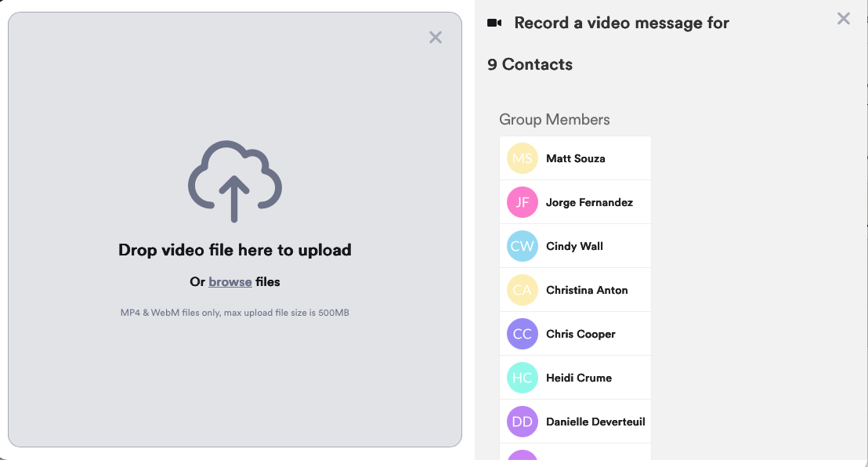Click the cloud upload icon
The image size is (868, 467).
click(235, 181)
